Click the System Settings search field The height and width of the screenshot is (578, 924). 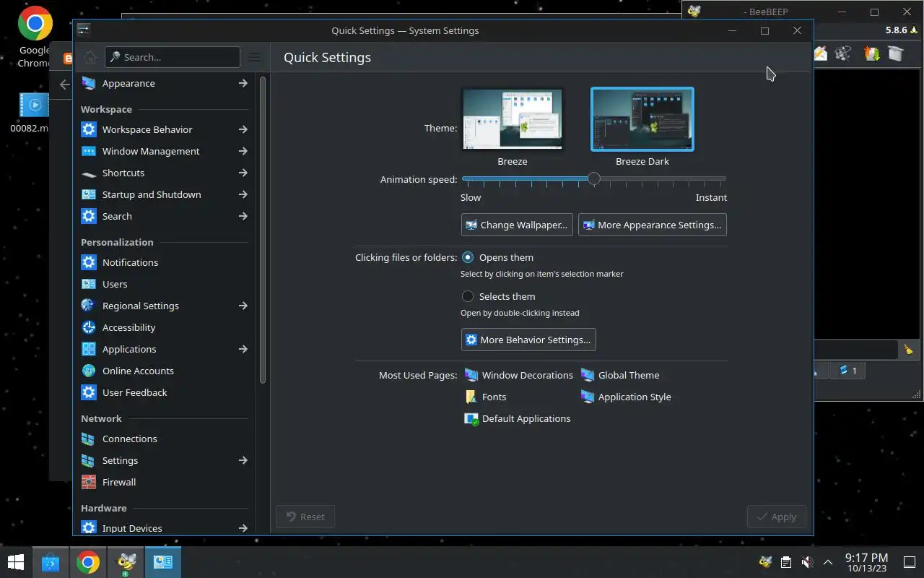tap(173, 57)
